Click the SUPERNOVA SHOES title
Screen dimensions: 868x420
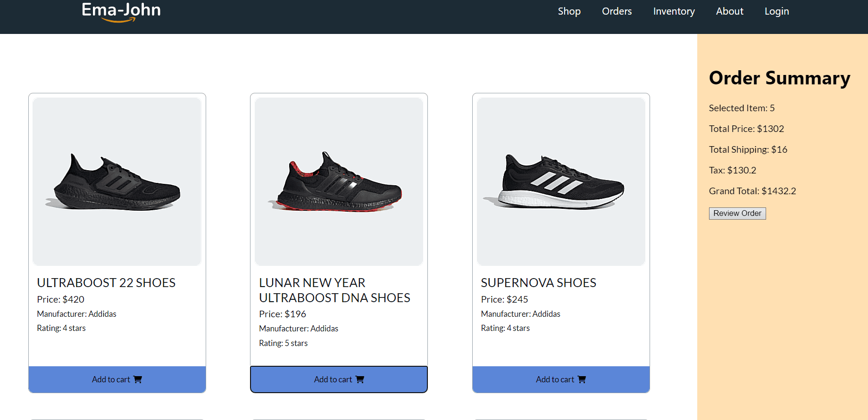[538, 283]
